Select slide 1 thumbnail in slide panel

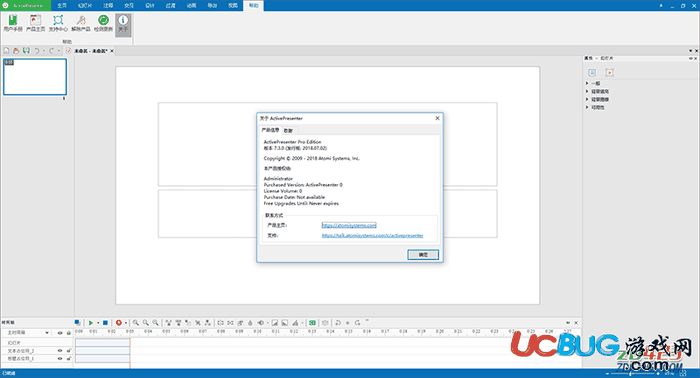(x=35, y=77)
